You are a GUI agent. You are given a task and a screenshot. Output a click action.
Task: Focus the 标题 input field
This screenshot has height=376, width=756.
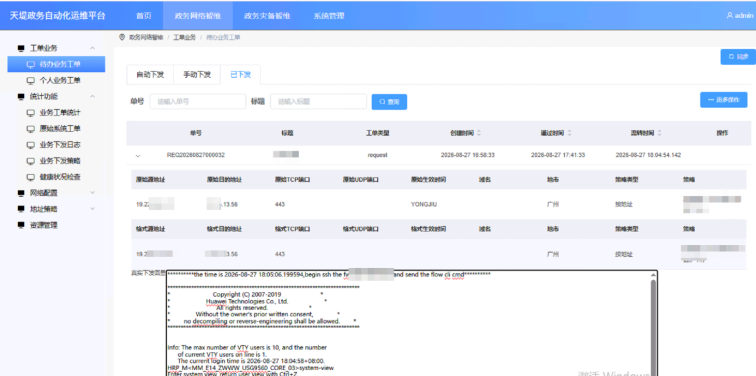click(318, 102)
